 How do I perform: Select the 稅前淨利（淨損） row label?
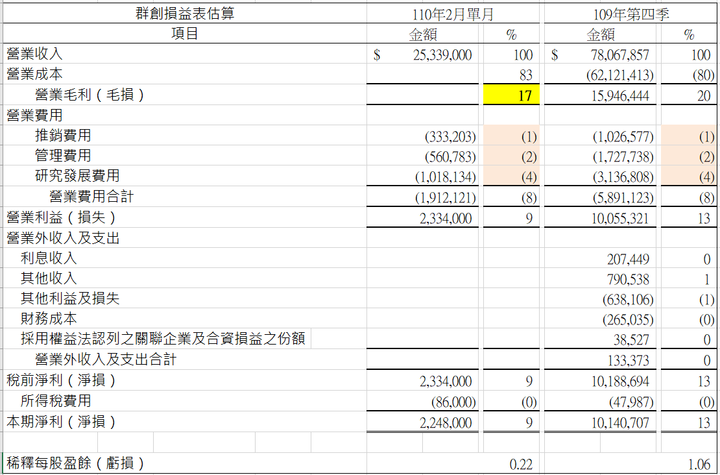[x=61, y=380]
